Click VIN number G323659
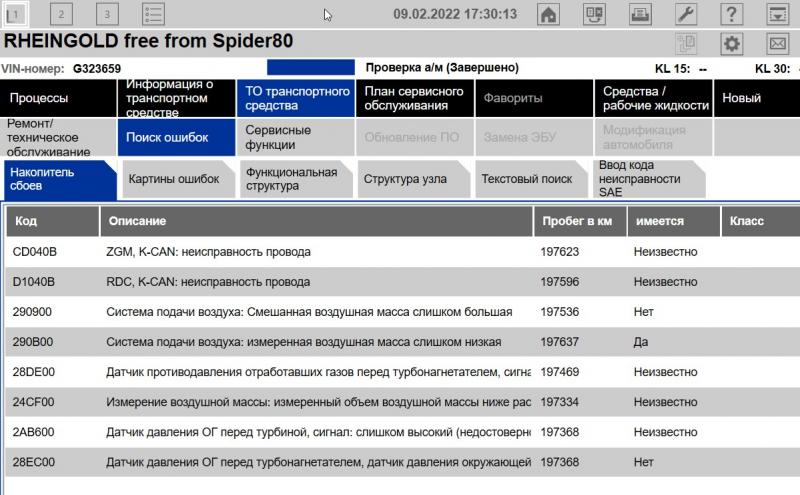The image size is (800, 495). point(97,68)
